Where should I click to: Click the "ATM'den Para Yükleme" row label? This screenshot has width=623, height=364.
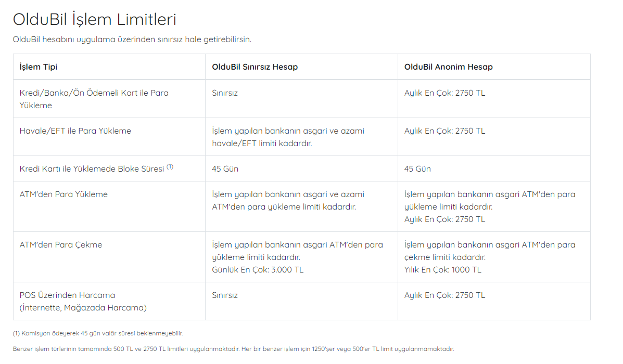63,194
